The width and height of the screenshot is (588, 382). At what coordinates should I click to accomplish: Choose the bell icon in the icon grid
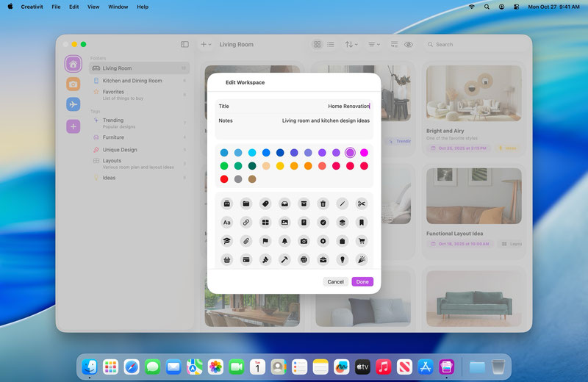[284, 241]
